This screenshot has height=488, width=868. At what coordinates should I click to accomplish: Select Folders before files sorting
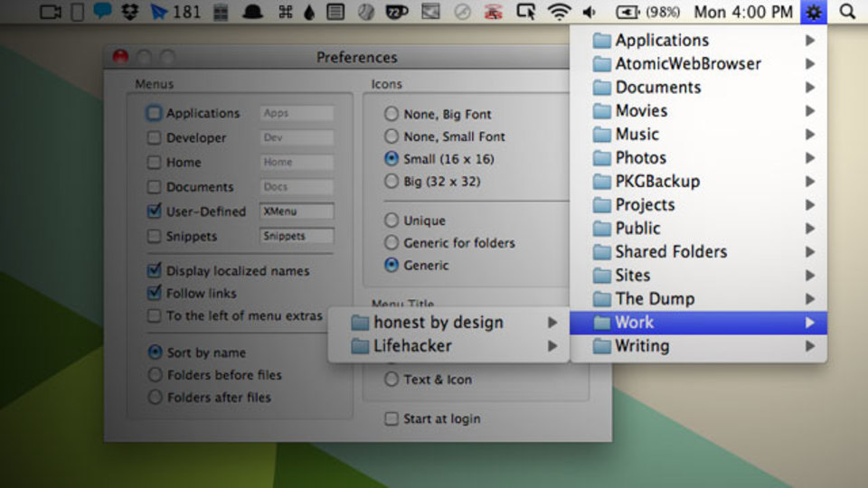(x=155, y=374)
